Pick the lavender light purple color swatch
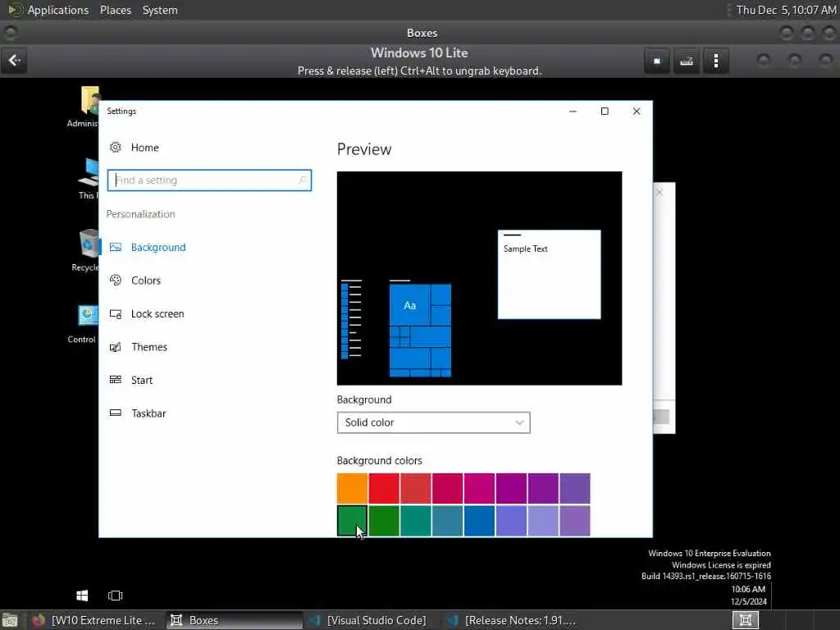This screenshot has height=630, width=840. tap(543, 520)
